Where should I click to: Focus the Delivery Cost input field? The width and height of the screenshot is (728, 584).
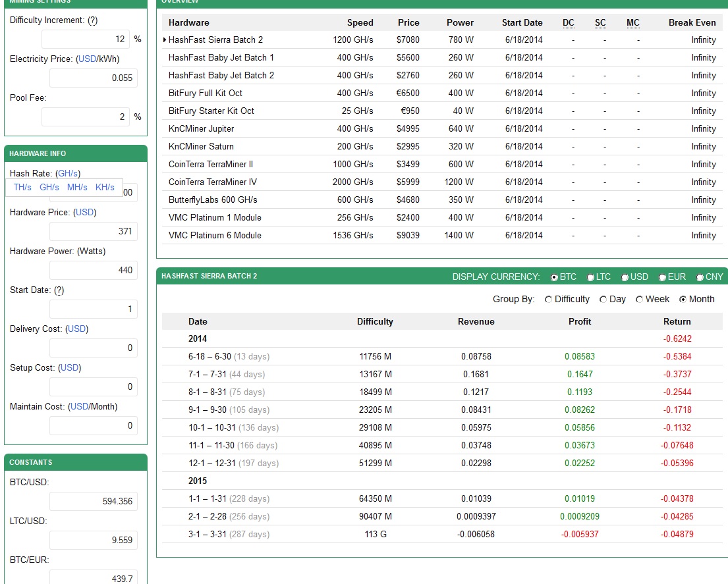[x=94, y=348]
